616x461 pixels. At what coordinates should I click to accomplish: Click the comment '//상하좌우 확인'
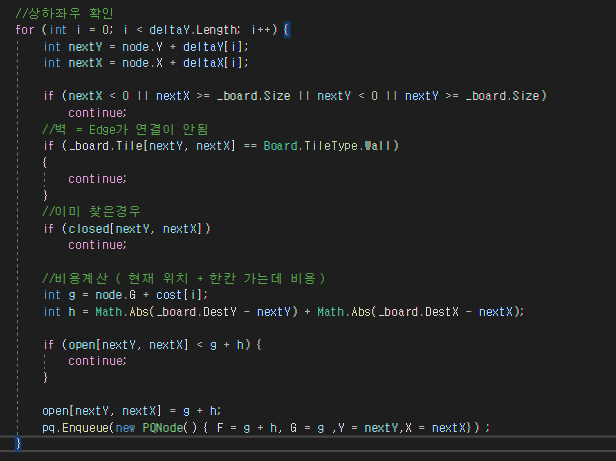[64, 13]
